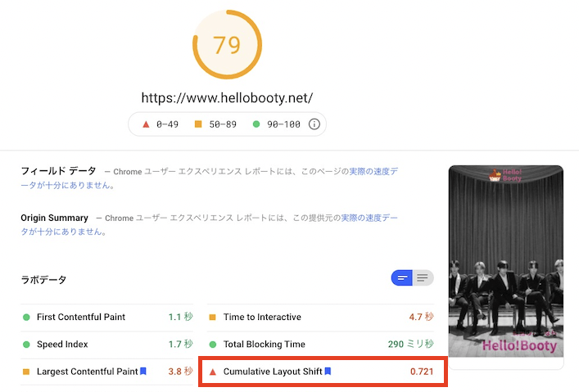Click the orange square icon before Time to Interactive
This screenshot has width=579, height=392.
click(213, 318)
